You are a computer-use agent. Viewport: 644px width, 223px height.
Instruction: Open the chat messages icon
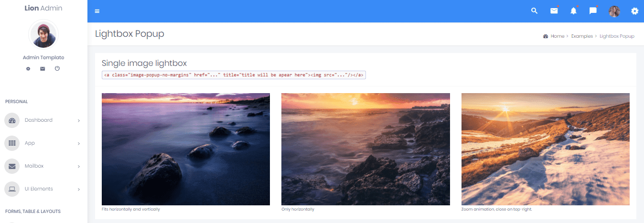(593, 11)
